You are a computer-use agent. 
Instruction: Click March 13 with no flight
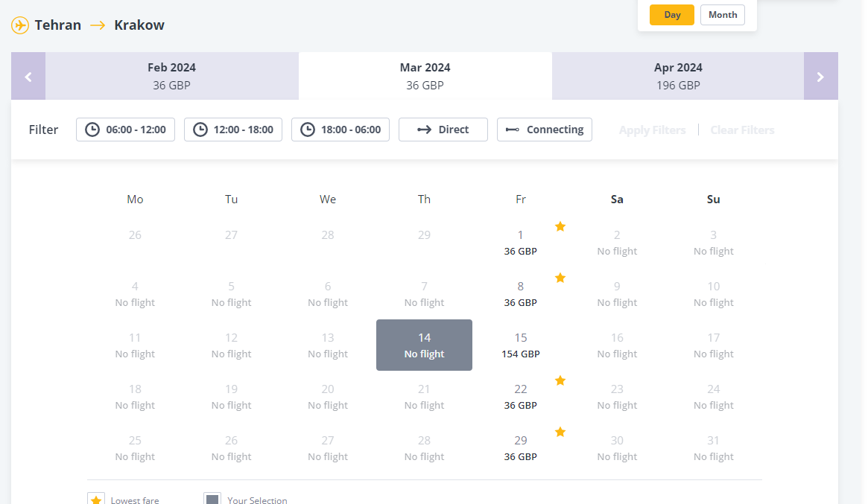point(328,345)
